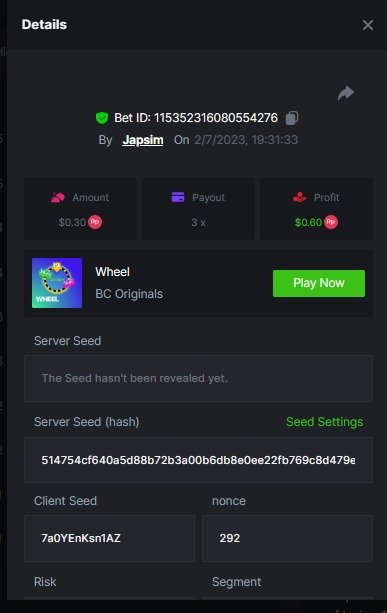
Task: Click the Wheel game title
Action: [x=113, y=272]
